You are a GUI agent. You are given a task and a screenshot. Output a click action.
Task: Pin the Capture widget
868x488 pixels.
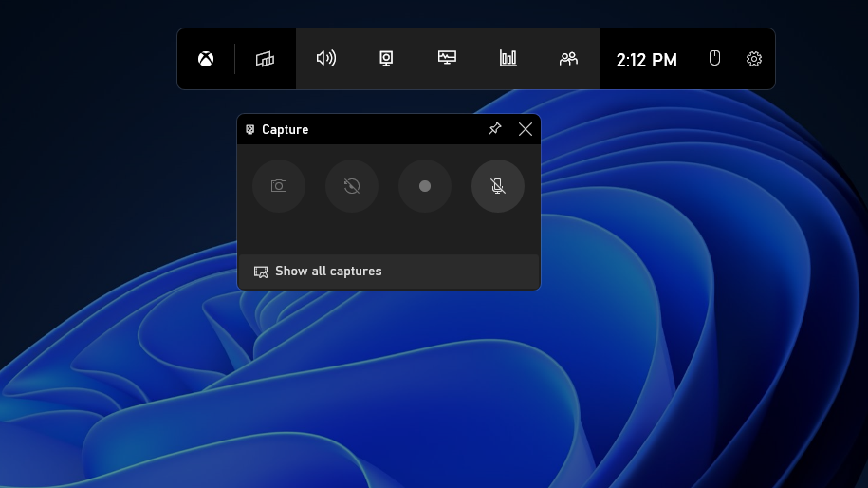click(495, 129)
